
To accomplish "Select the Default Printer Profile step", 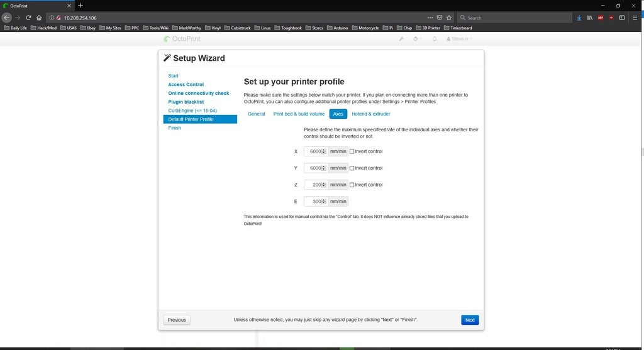I will tap(200, 119).
